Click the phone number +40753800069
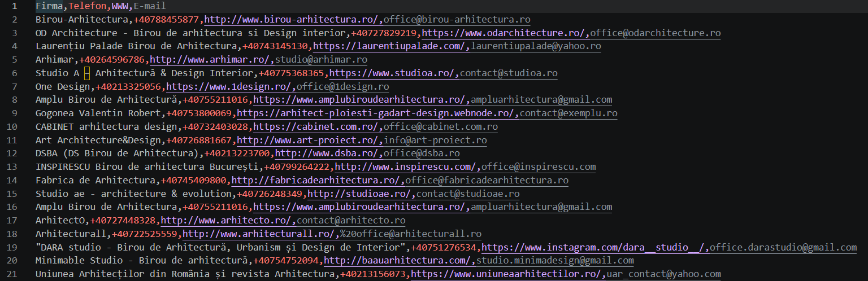868x281 pixels. [x=199, y=113]
